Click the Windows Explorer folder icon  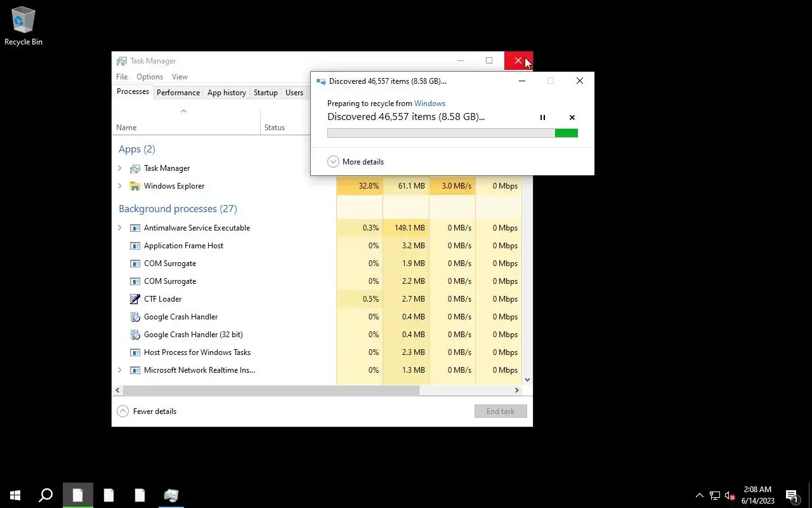click(134, 186)
